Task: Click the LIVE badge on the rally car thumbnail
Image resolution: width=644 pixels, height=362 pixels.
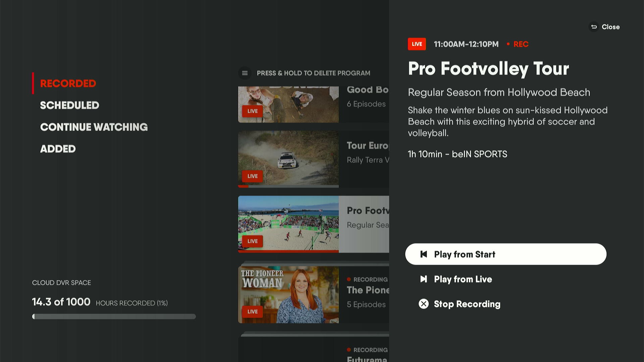Action: pos(252,176)
